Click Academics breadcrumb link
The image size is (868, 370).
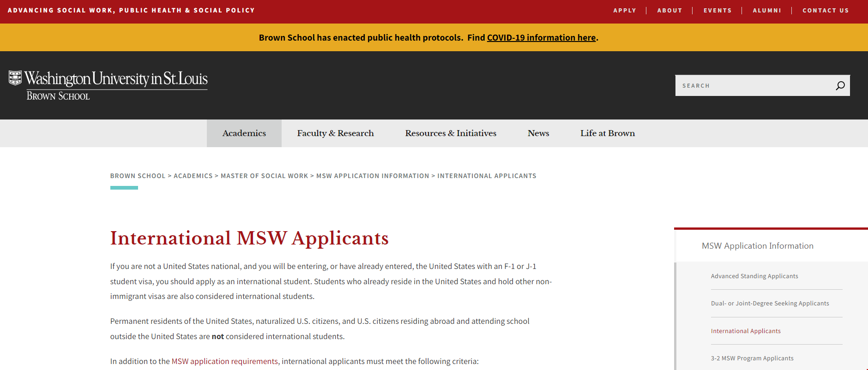click(193, 176)
